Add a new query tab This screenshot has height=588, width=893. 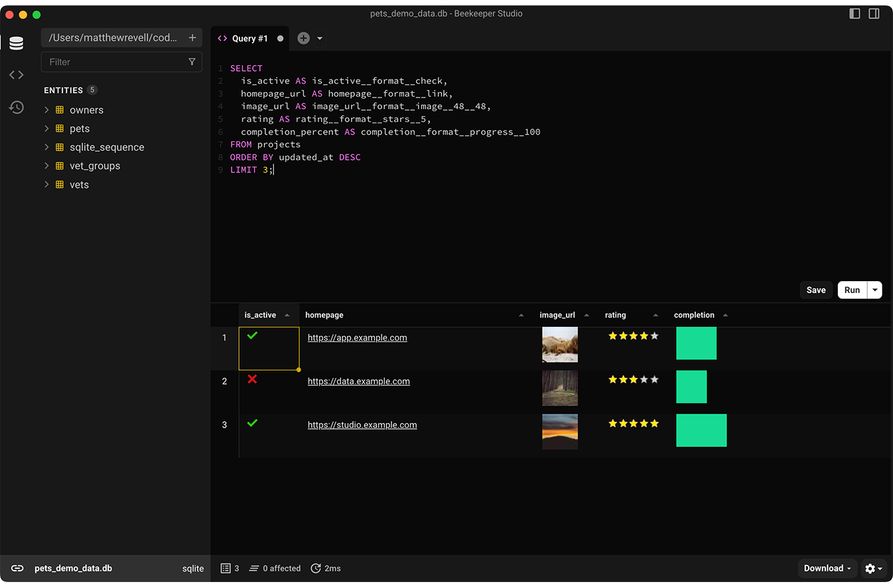(x=303, y=38)
